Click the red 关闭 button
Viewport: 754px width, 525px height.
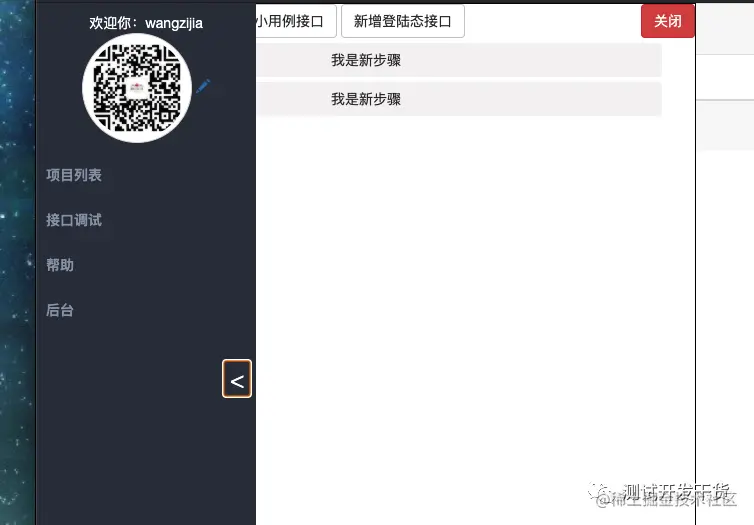coord(668,21)
